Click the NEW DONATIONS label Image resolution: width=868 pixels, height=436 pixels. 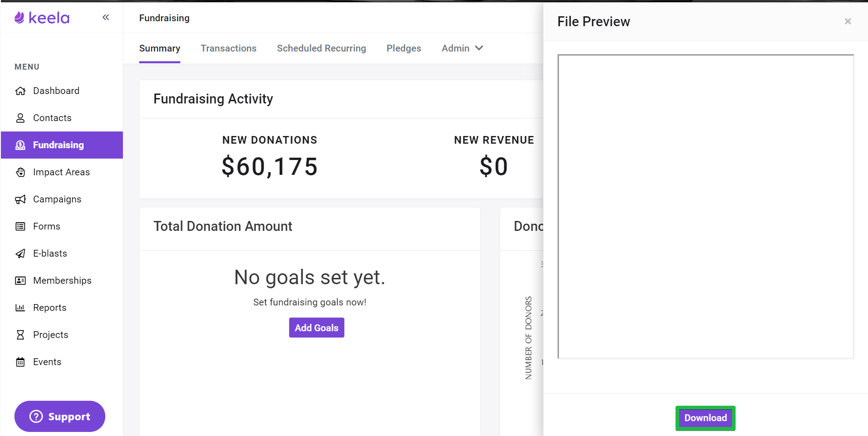click(x=270, y=140)
